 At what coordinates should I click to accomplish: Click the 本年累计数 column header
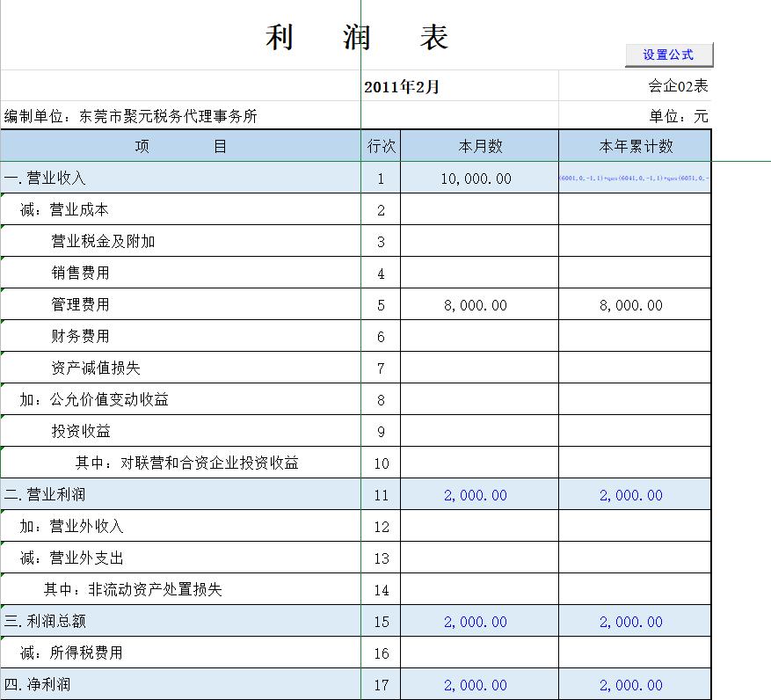[634, 145]
